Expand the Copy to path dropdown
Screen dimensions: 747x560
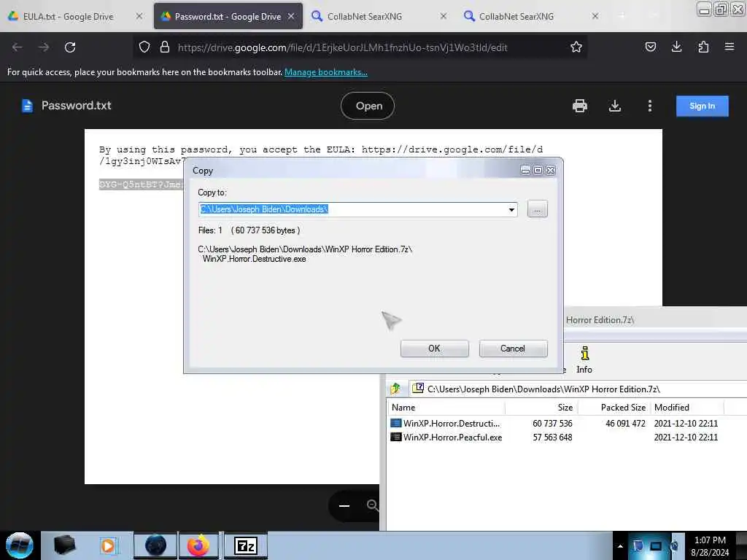coord(511,209)
